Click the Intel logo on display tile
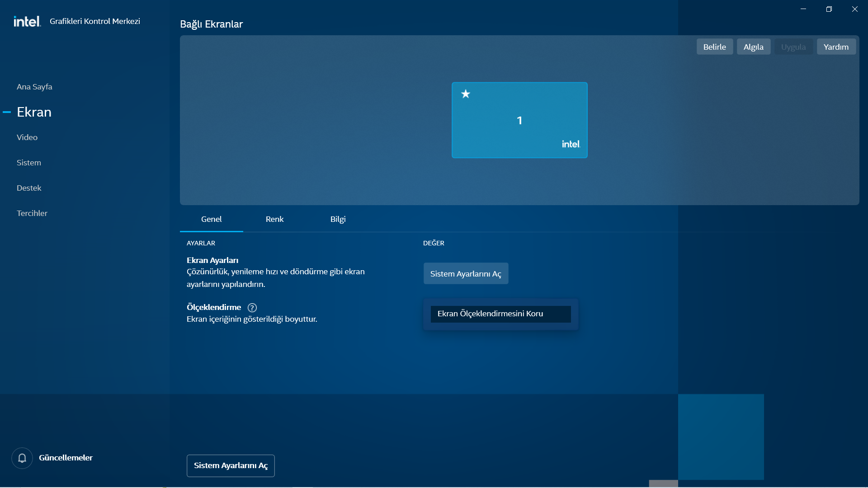The image size is (868, 488). coord(571,144)
